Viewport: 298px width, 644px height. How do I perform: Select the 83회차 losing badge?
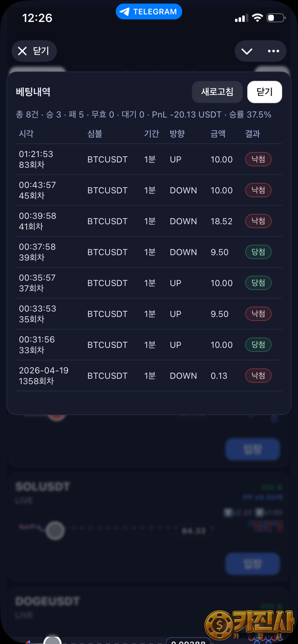258,159
